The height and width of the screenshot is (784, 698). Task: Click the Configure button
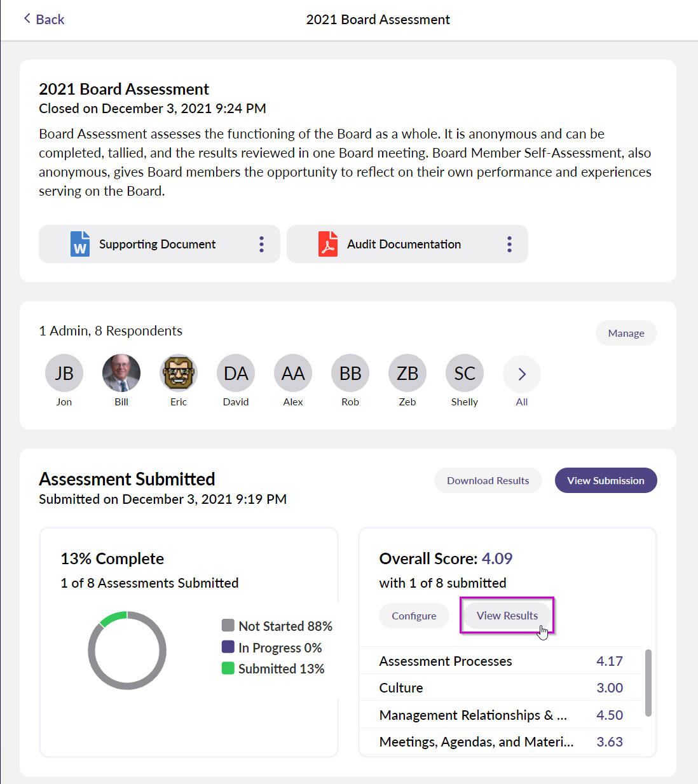tap(414, 616)
